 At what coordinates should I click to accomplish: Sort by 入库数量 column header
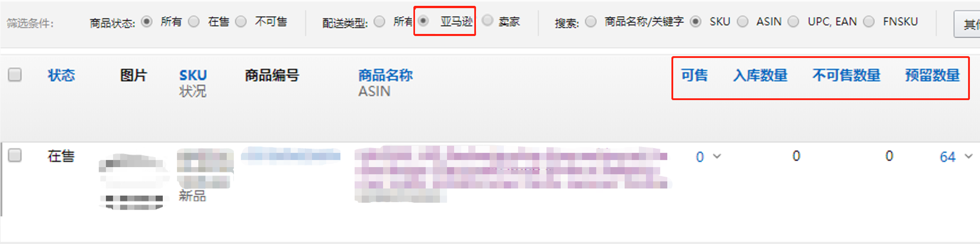point(760,75)
